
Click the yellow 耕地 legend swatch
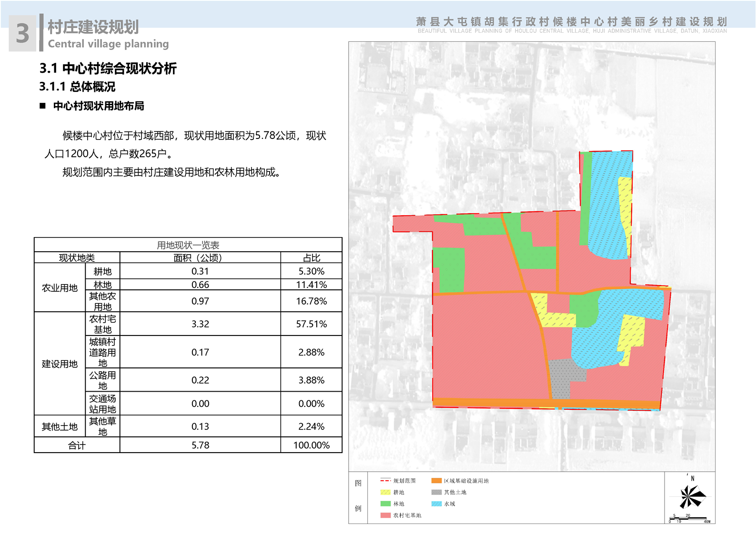385,492
